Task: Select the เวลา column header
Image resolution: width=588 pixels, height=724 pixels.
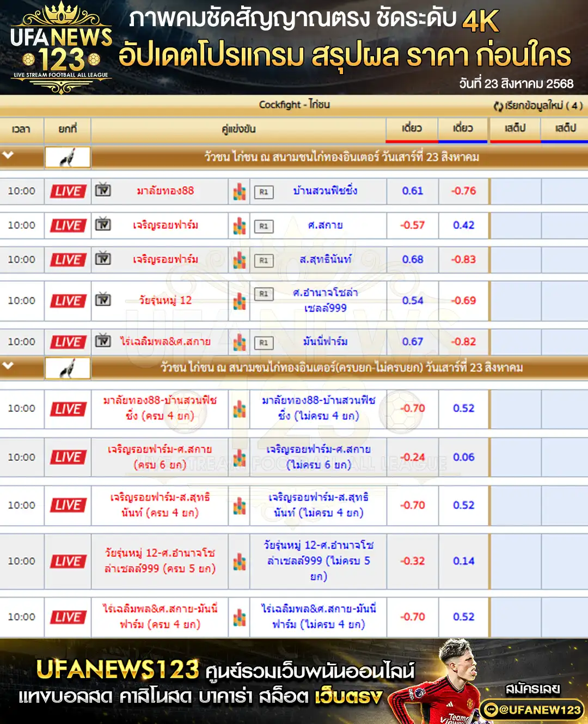Action: tap(21, 129)
